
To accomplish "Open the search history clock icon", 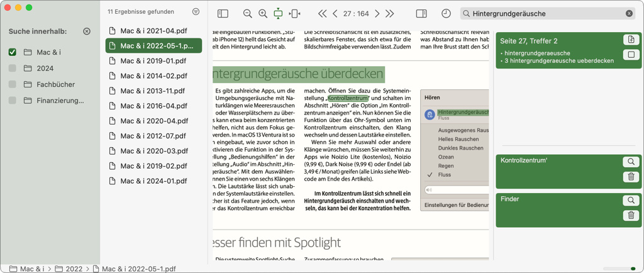I will coord(446,13).
